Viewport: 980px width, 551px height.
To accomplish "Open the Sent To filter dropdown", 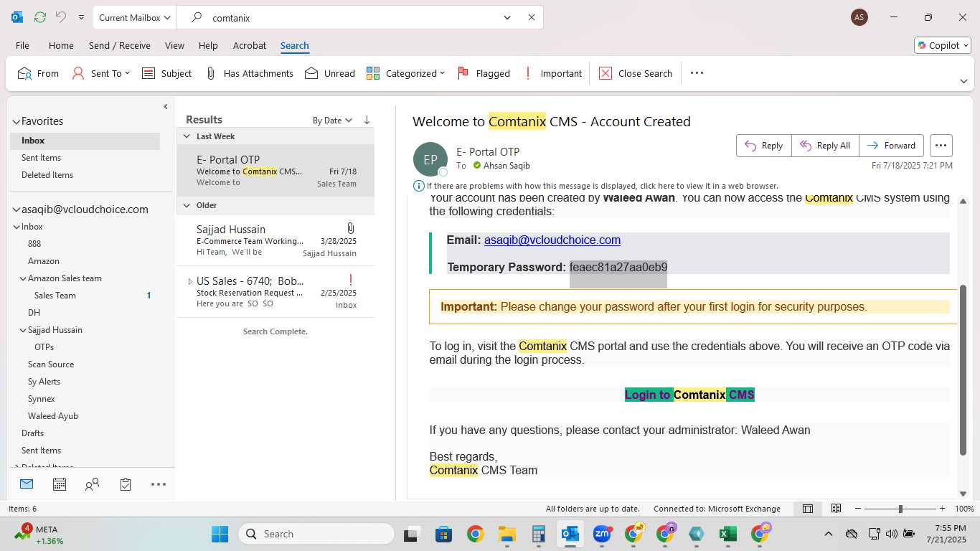I will (101, 73).
